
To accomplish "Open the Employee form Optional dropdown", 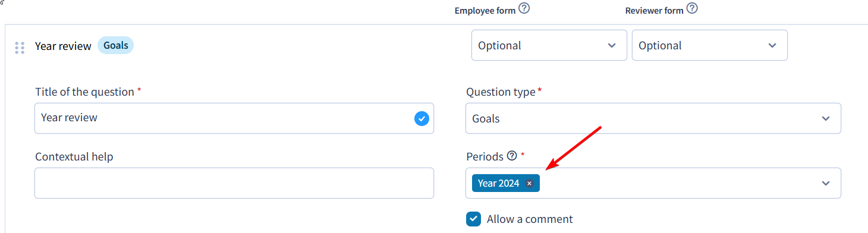I will tap(549, 45).
